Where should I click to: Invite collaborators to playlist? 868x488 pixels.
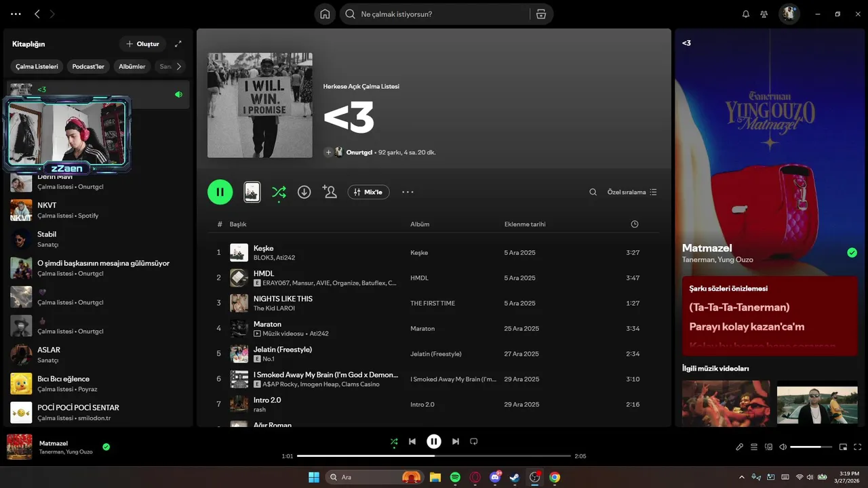click(x=330, y=192)
